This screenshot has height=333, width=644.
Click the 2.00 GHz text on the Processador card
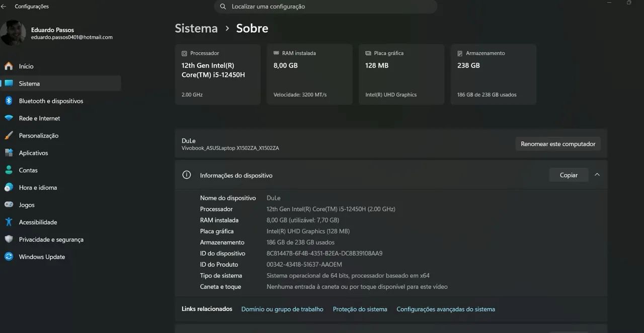pyautogui.click(x=192, y=95)
